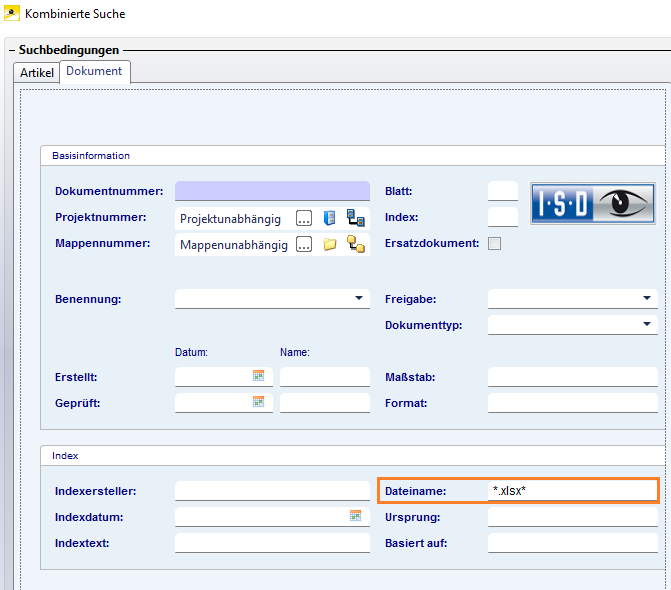Open calendar picker for Erstellt date
671x590 pixels.
coord(258,376)
